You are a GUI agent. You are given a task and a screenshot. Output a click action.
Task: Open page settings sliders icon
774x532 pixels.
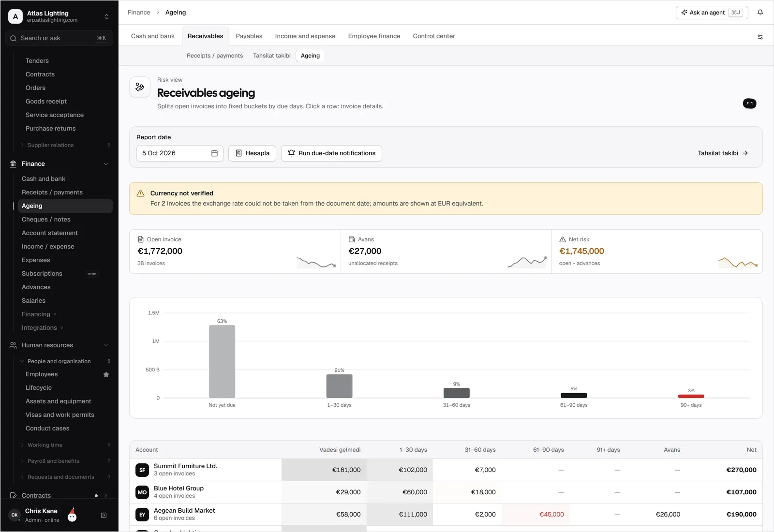[x=760, y=37]
